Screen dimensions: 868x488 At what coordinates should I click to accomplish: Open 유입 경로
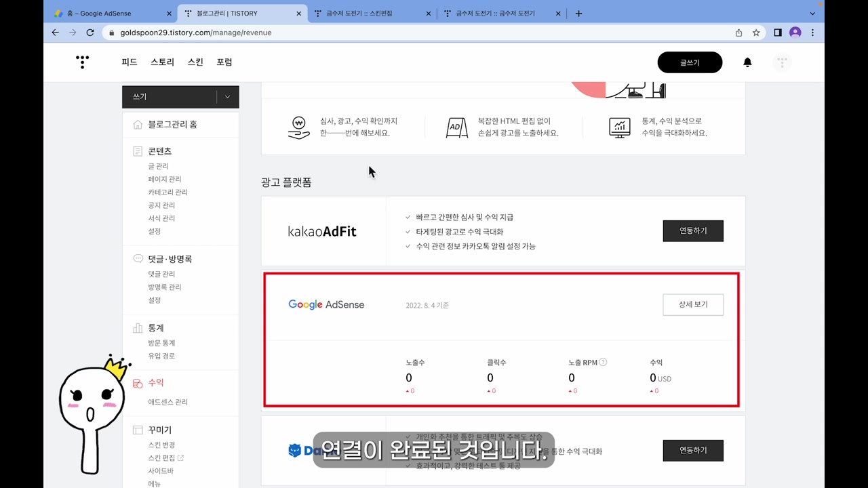tap(161, 356)
